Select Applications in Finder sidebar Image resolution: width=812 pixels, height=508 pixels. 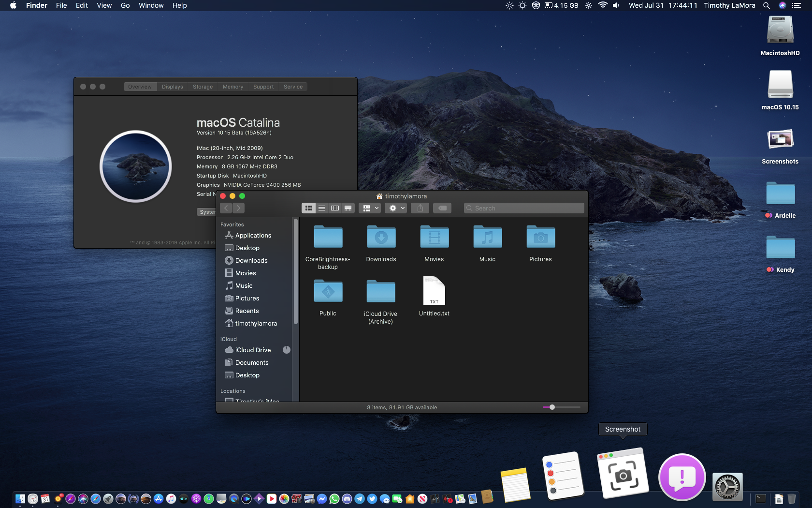tap(253, 235)
